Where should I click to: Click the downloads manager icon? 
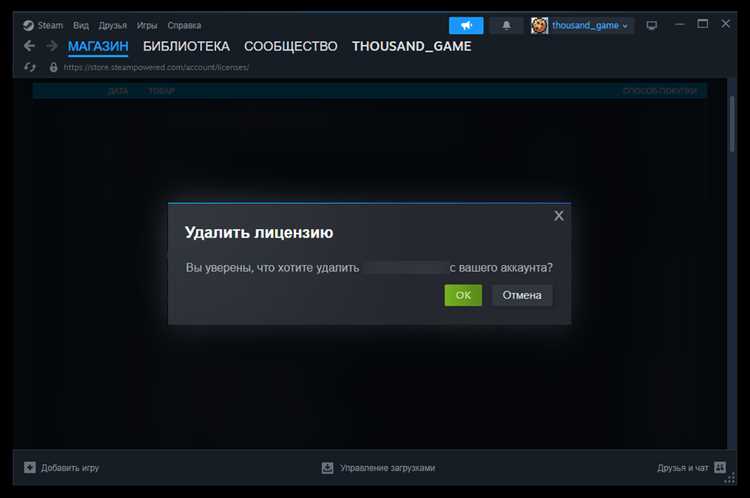pos(327,467)
